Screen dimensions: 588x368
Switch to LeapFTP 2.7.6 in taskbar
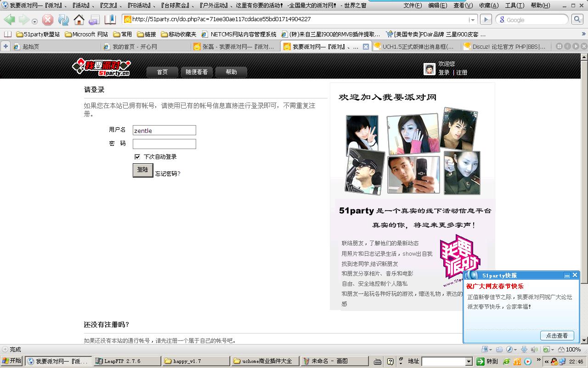point(127,361)
